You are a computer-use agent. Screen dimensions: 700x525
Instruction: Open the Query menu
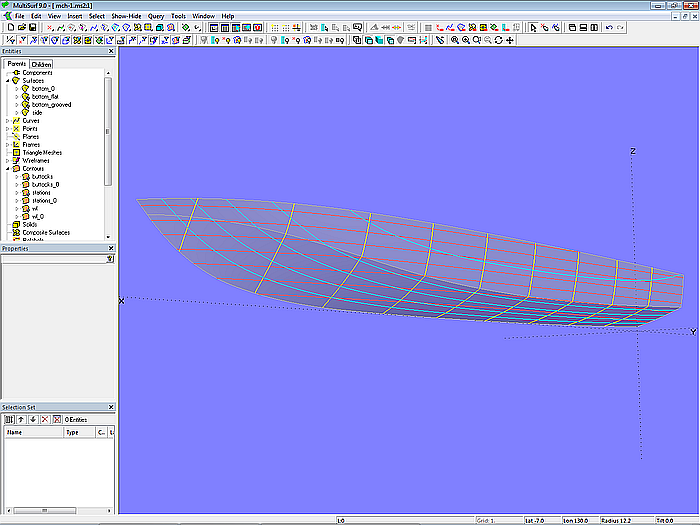pos(156,16)
